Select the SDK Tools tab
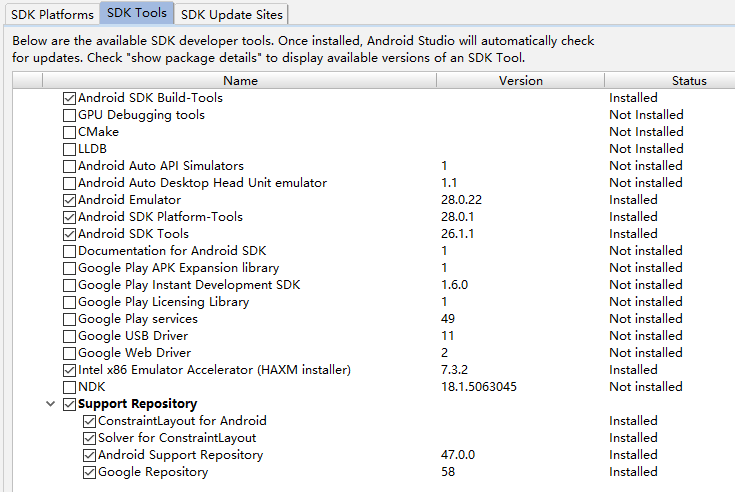Screen dimensions: 735x492 [137, 14]
